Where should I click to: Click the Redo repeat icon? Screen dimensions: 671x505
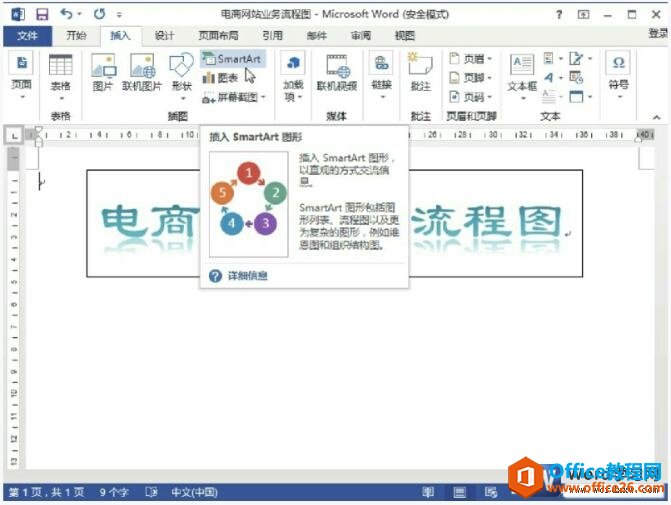99,14
